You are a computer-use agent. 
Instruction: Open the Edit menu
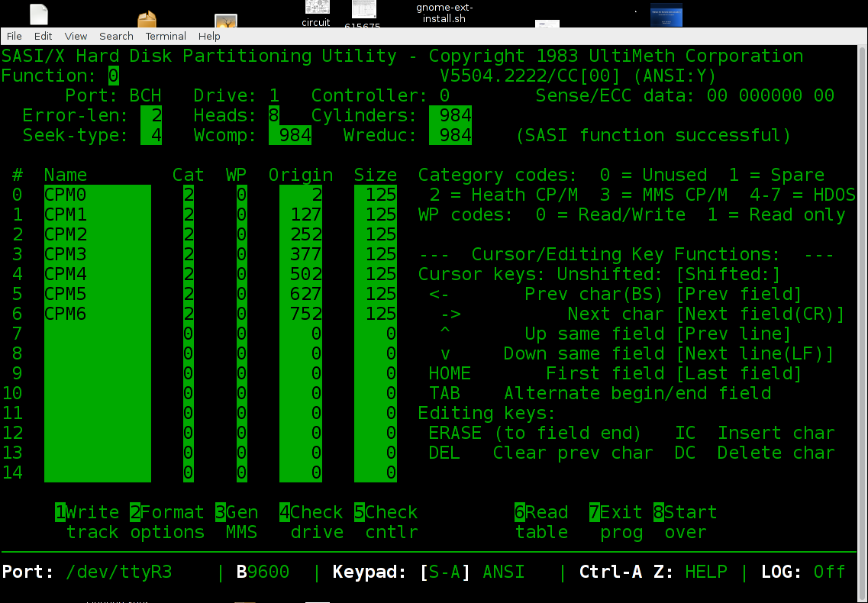coord(43,36)
